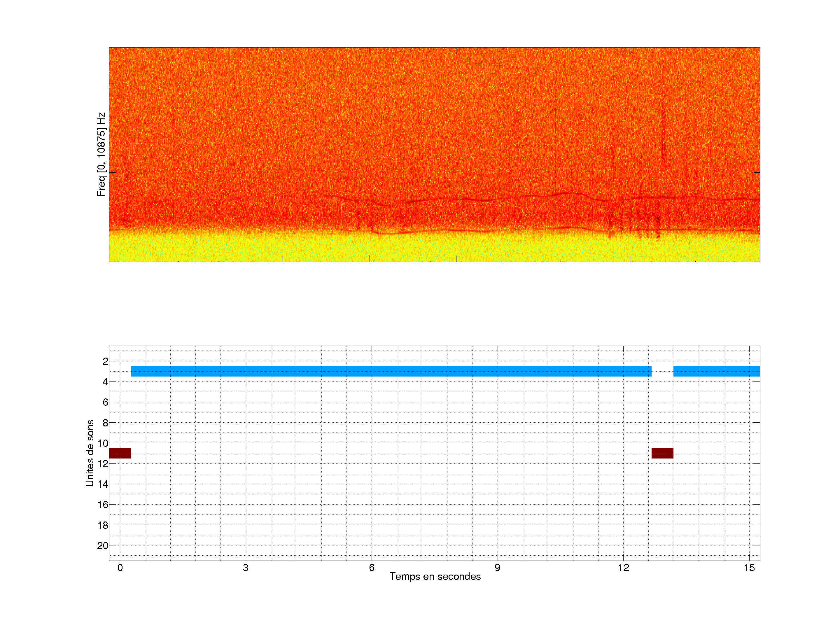
Task: Click the short blue bar after 13 seconds
Action: coord(717,371)
